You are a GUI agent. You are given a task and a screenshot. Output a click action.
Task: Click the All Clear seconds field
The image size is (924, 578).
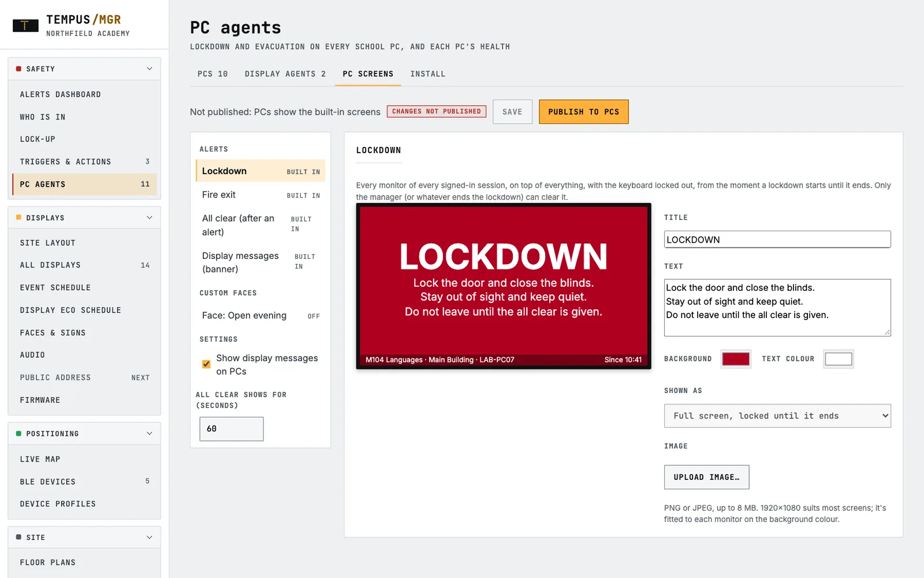[232, 429]
